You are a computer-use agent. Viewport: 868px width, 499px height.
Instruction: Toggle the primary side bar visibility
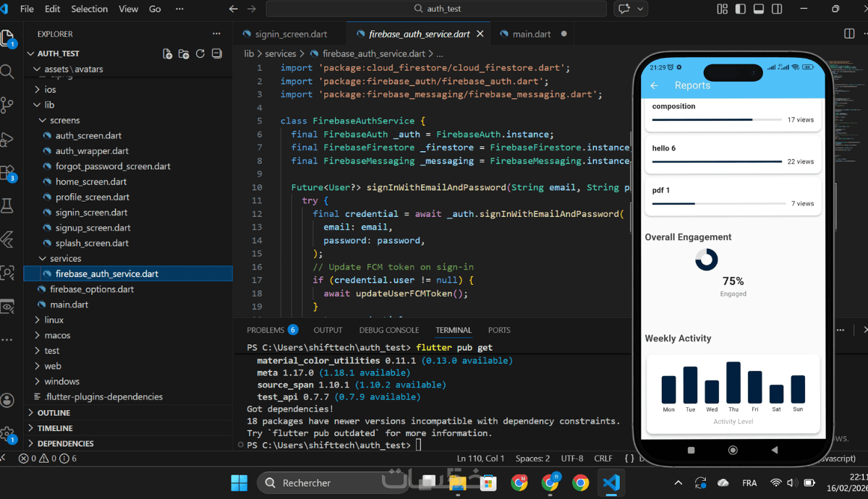(740, 9)
